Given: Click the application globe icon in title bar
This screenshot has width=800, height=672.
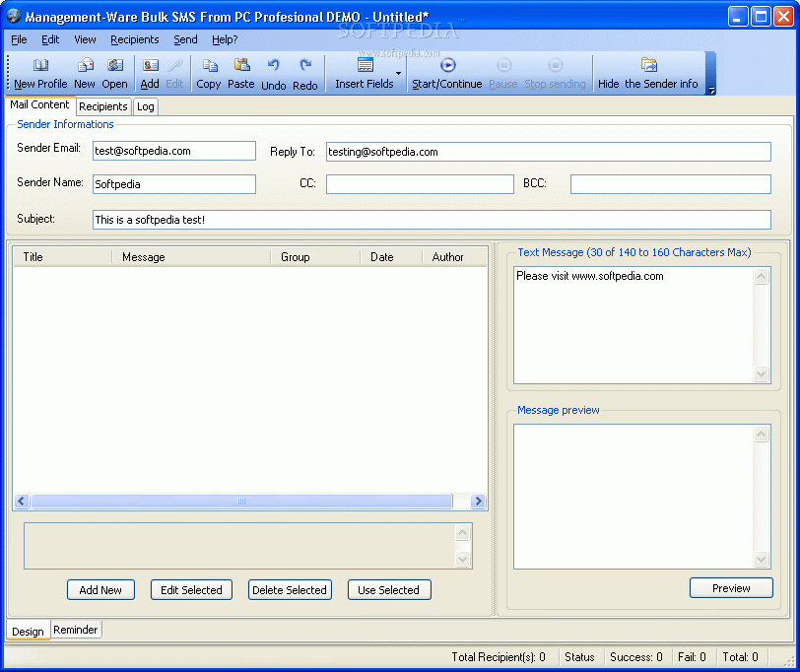Looking at the screenshot, I should [14, 17].
